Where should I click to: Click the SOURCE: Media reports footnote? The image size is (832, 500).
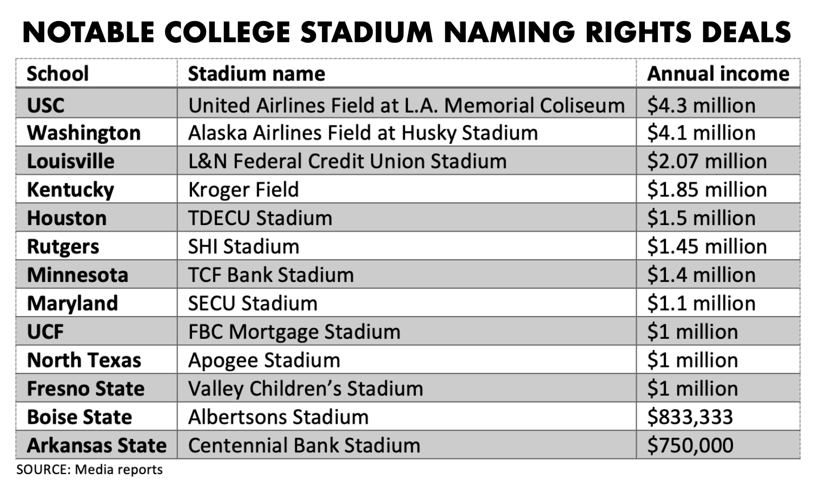(89, 468)
